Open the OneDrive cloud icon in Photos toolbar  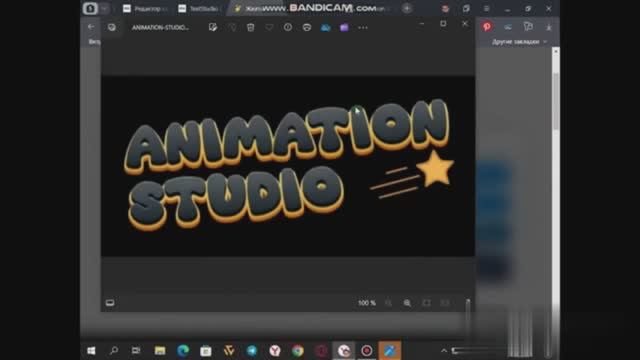click(x=326, y=27)
